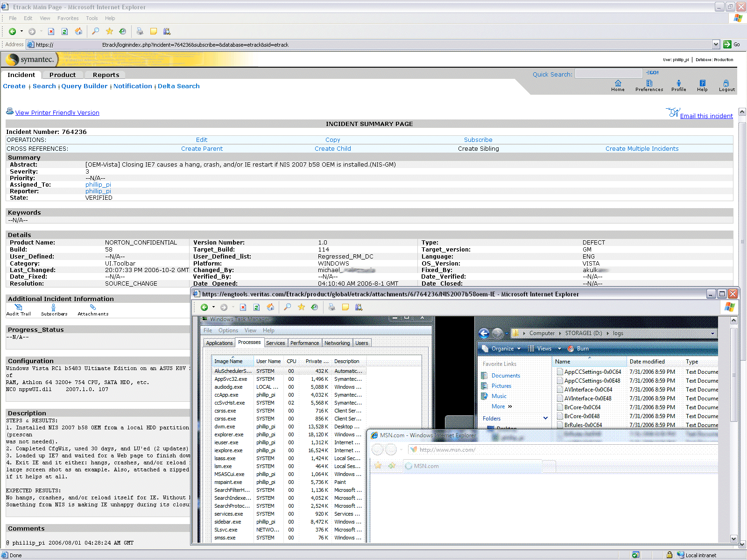Click Home icon in attachment IE window

tap(270, 307)
